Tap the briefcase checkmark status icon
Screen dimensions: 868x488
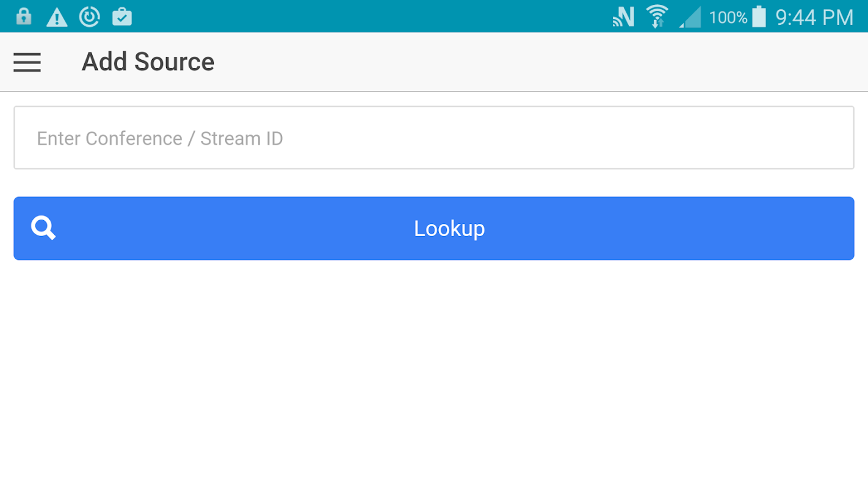(x=122, y=16)
